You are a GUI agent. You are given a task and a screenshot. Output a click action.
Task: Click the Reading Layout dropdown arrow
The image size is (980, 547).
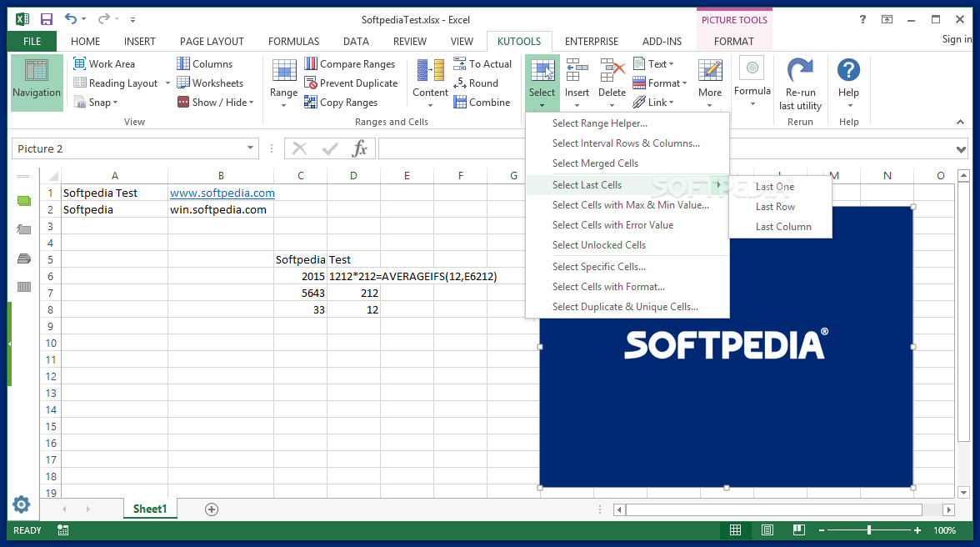click(167, 83)
